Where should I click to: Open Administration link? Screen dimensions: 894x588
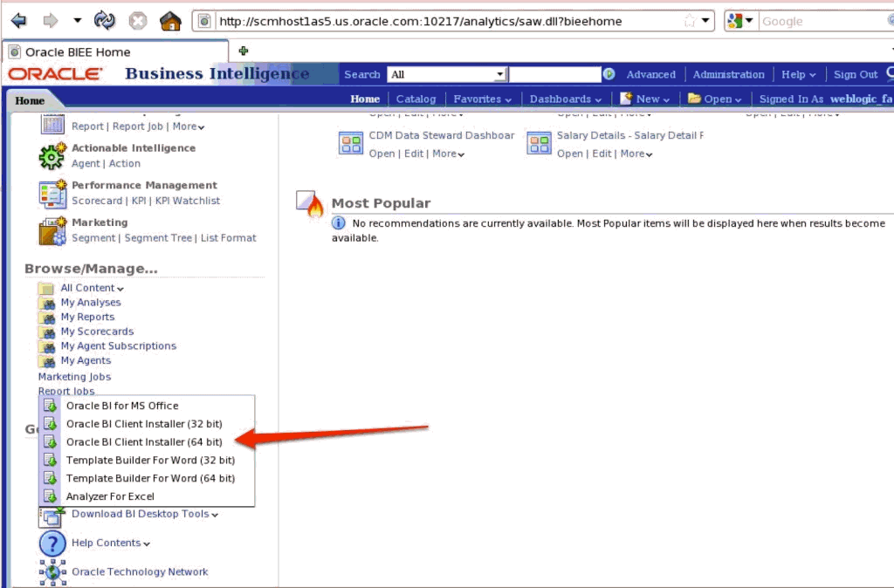coord(728,75)
